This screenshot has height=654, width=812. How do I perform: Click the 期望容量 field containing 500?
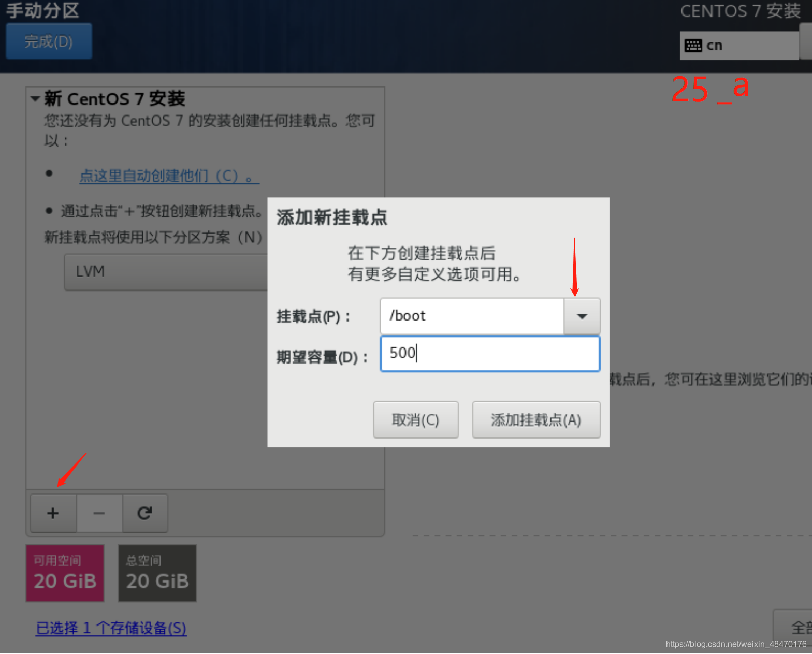click(490, 354)
